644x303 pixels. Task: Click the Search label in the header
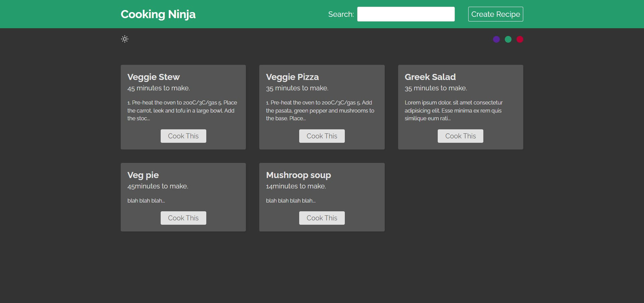341,14
